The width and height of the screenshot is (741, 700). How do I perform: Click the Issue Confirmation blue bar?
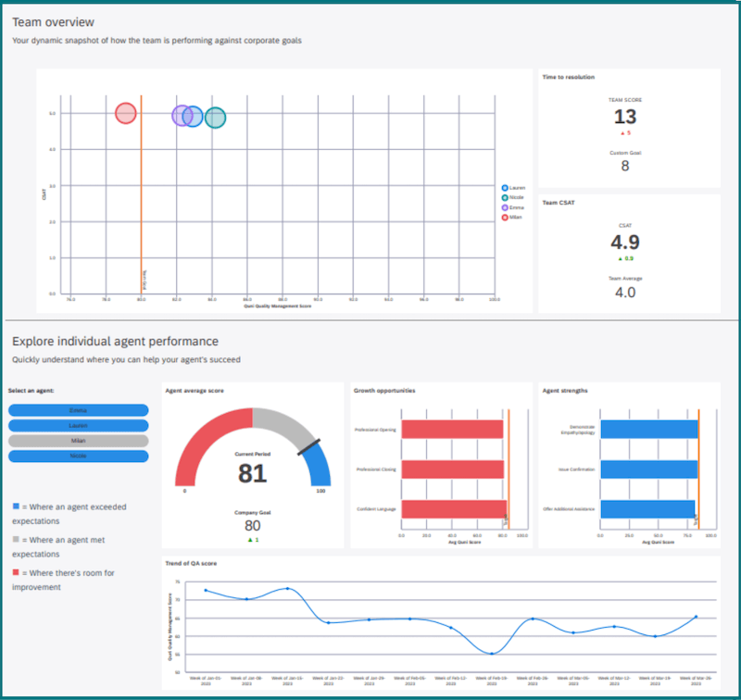tap(649, 469)
